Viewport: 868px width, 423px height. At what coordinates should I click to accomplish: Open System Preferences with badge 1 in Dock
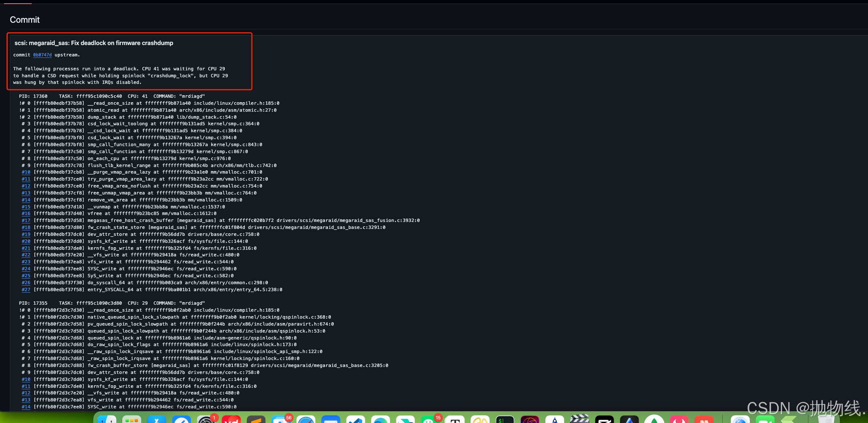206,420
